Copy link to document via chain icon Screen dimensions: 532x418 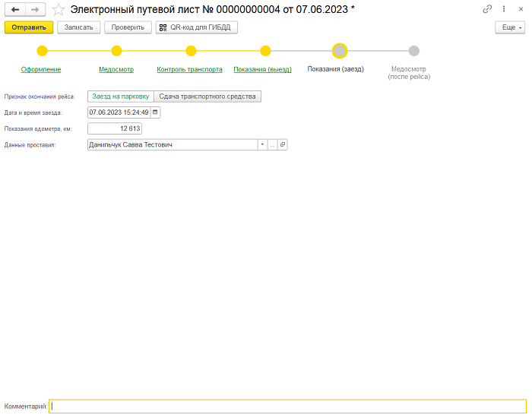click(487, 9)
